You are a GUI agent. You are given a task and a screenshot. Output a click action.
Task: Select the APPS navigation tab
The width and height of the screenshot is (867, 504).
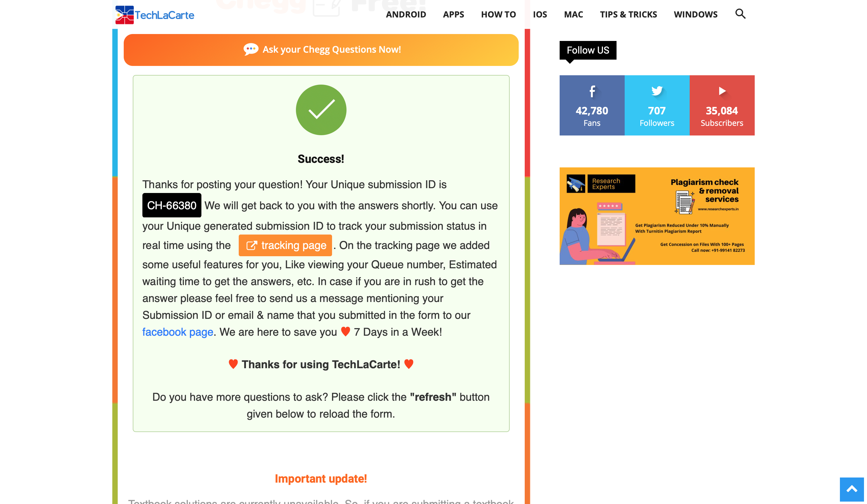tap(454, 14)
